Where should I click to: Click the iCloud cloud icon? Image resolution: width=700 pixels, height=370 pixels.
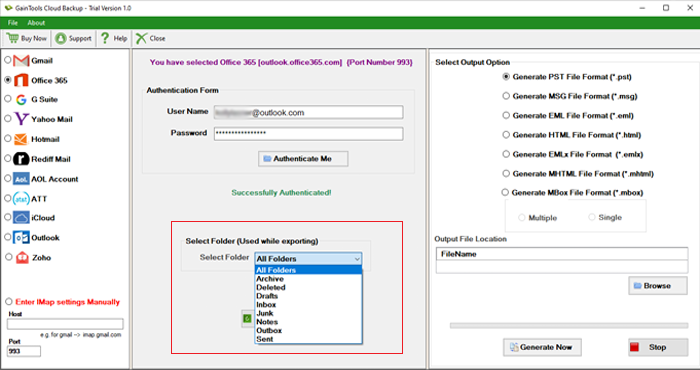(x=21, y=218)
